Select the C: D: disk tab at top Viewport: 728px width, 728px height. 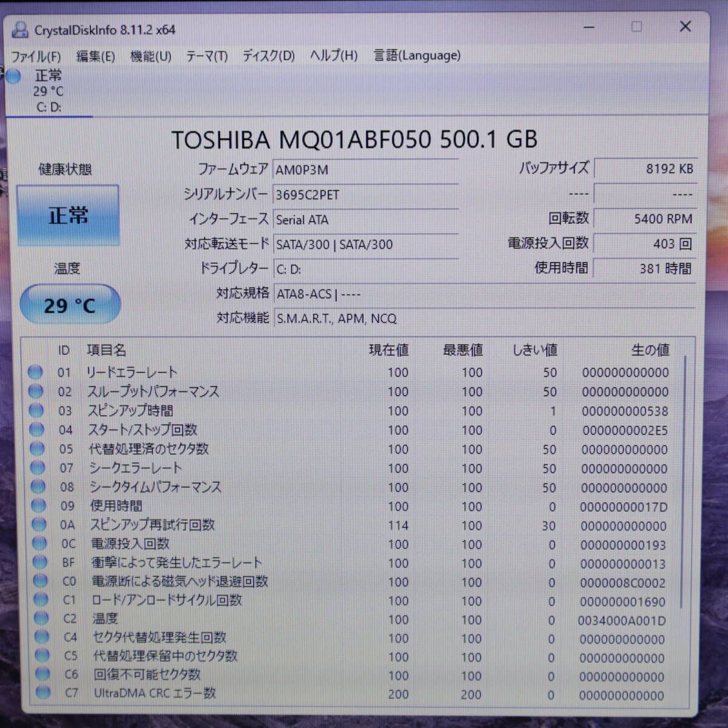click(49, 92)
